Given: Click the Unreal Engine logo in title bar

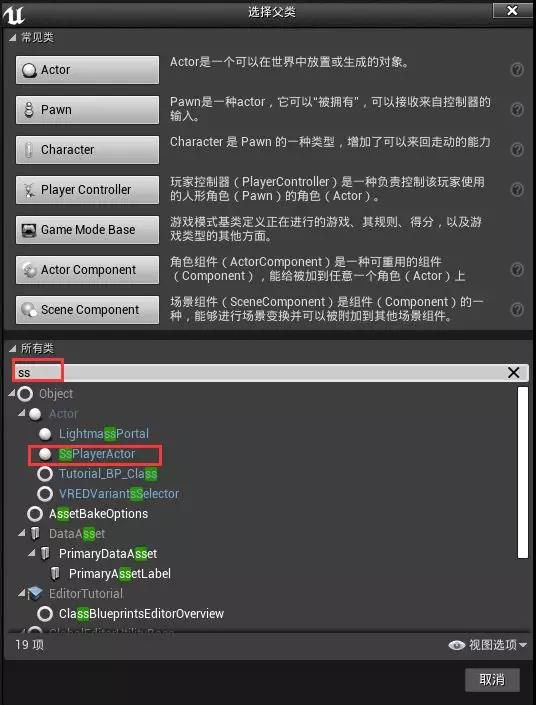Looking at the screenshot, I should 13,13.
